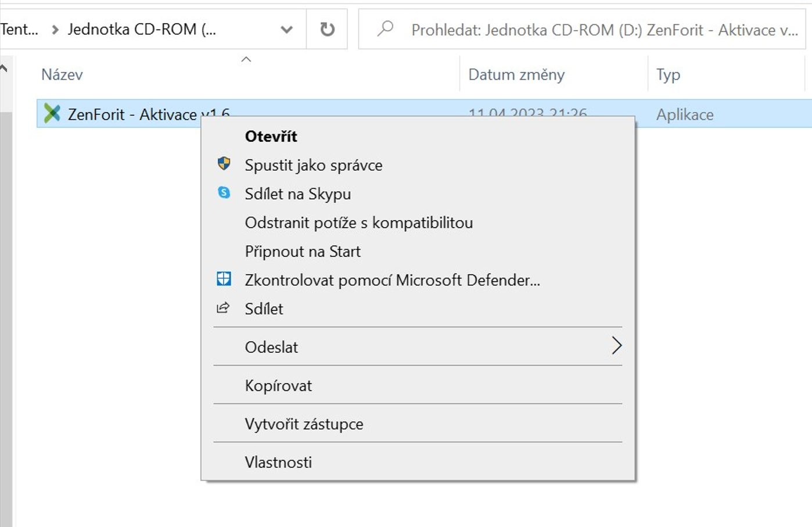Image resolution: width=812 pixels, height=527 pixels.
Task: Select Zkontrolovat pomocí Microsoft Defender
Action: pyautogui.click(x=418, y=280)
